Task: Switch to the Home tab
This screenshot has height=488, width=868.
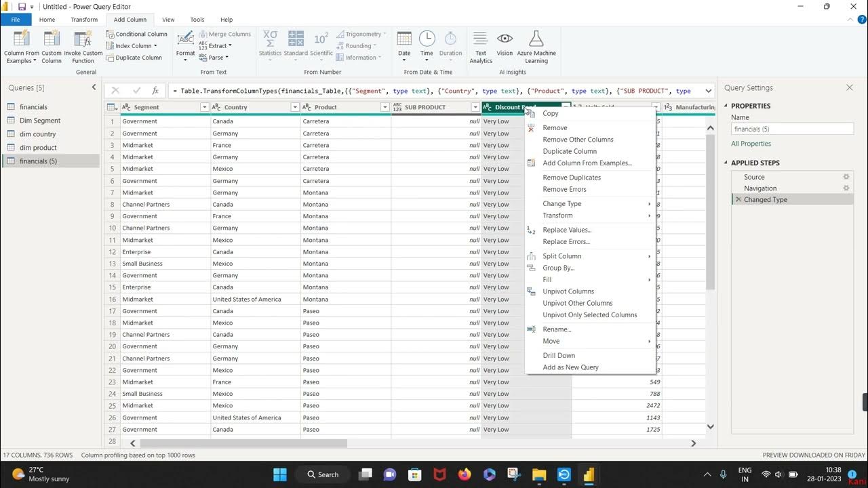Action: (47, 20)
